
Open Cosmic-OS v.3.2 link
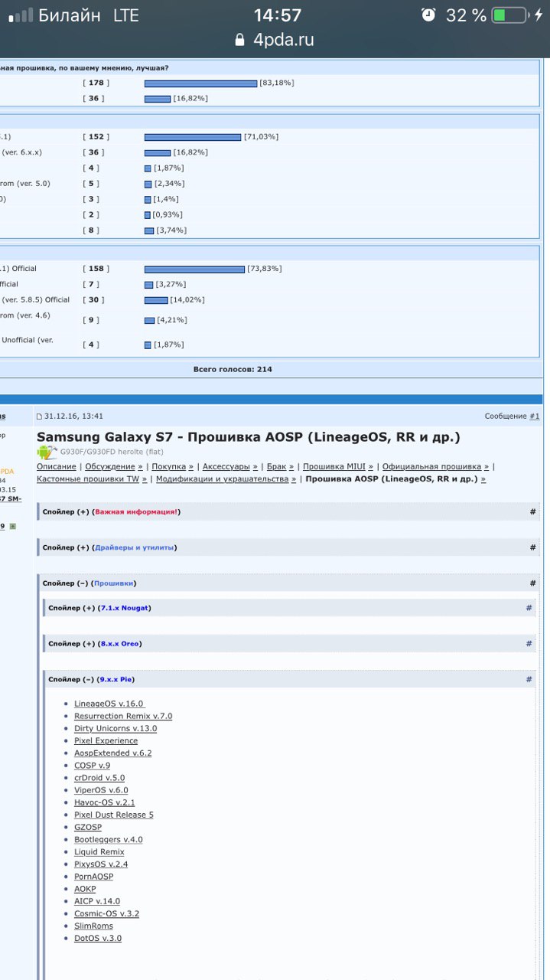(x=107, y=913)
